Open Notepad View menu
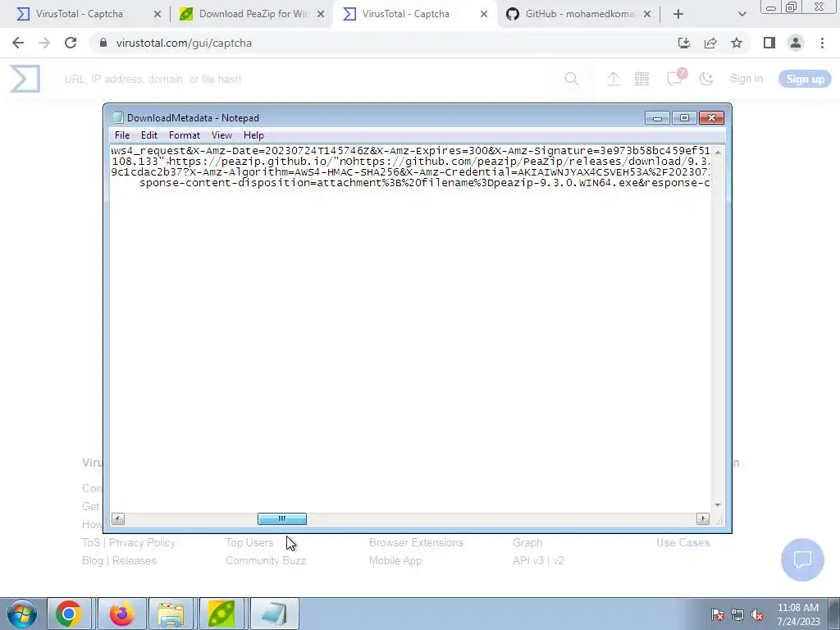840x630 pixels. click(x=221, y=135)
